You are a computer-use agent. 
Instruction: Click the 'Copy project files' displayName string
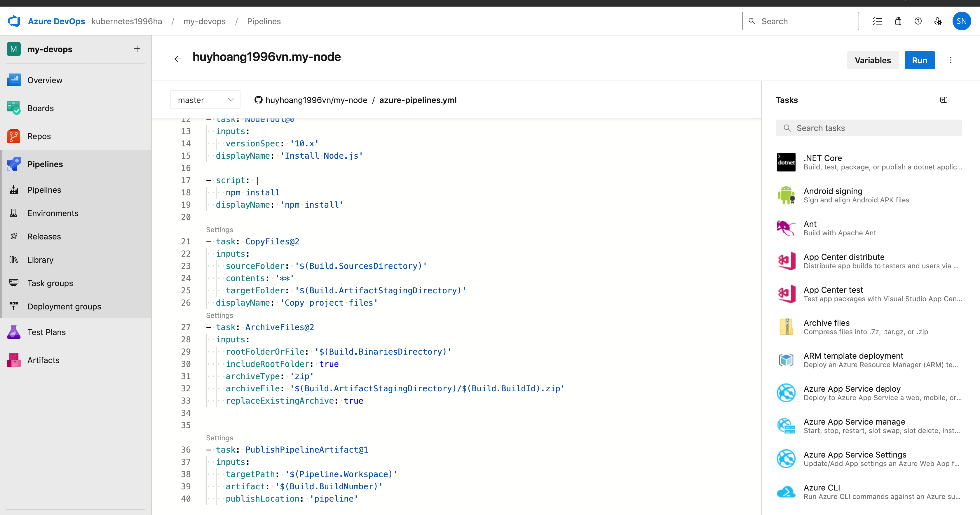329,303
